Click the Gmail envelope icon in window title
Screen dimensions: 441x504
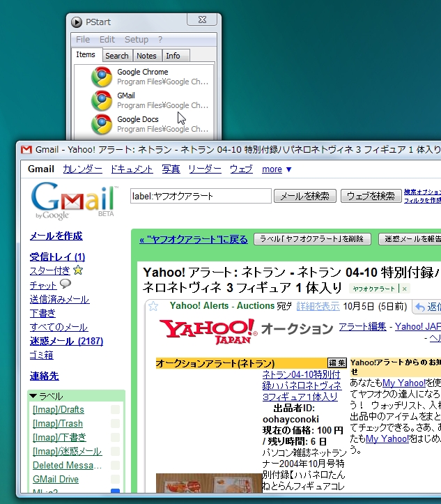pyautogui.click(x=26, y=149)
